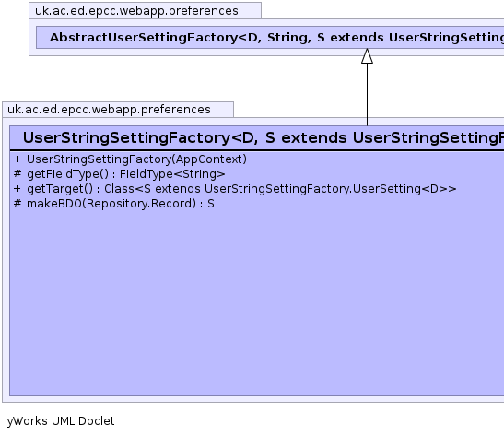Click the plus visibility marker before getTarget

tap(18, 189)
